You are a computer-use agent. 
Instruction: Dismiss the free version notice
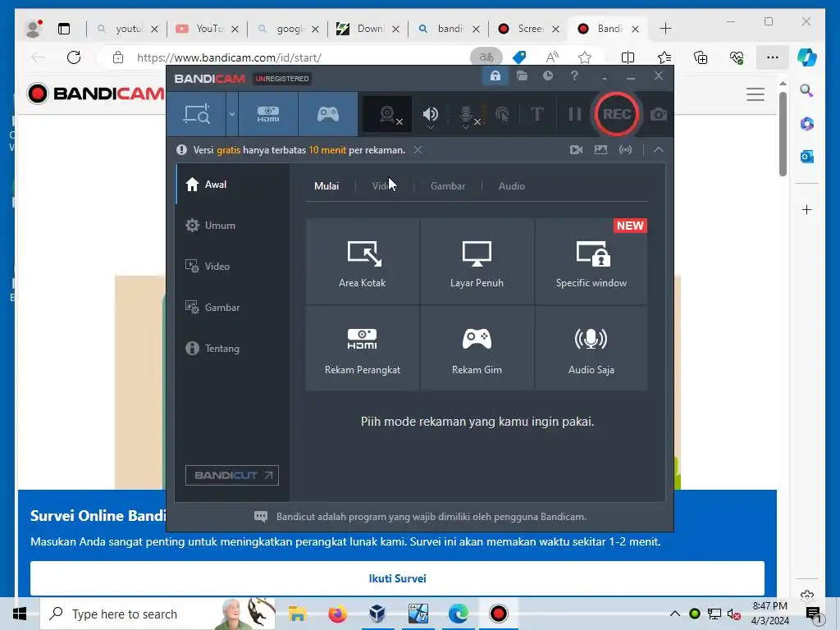(x=418, y=150)
